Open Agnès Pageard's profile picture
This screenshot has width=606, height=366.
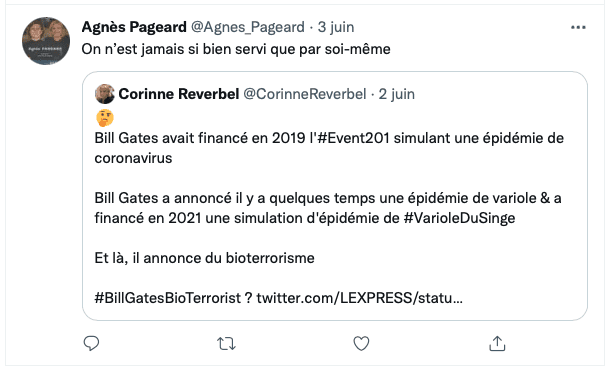[46, 41]
